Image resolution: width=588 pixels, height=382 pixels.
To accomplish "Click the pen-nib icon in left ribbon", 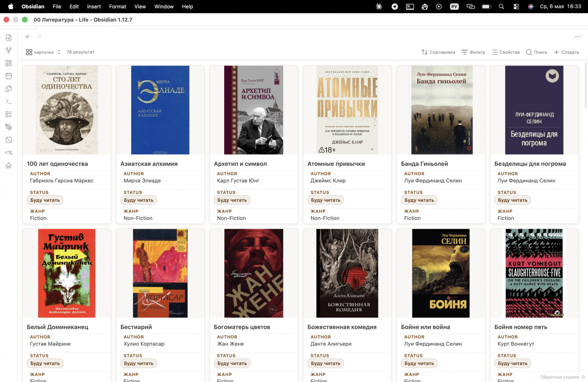I will click(9, 127).
